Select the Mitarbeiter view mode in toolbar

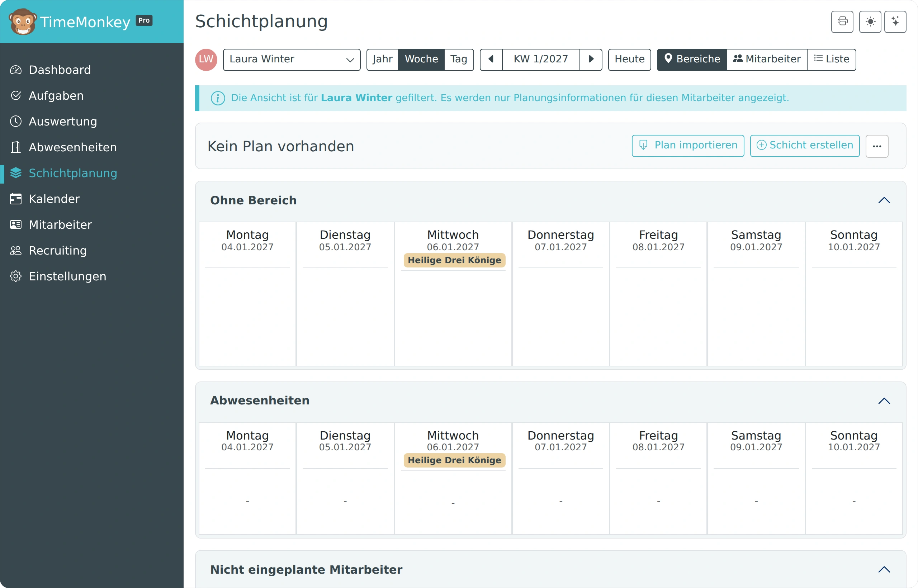[767, 60]
